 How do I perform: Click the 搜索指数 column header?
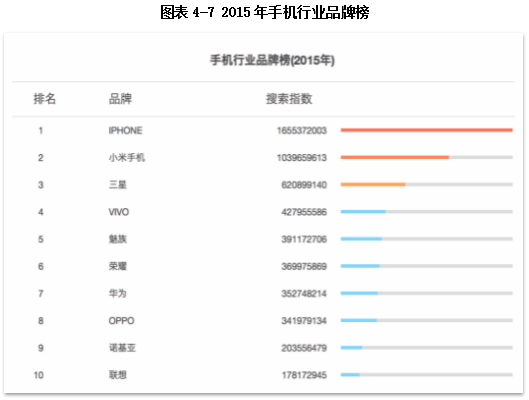coord(289,99)
